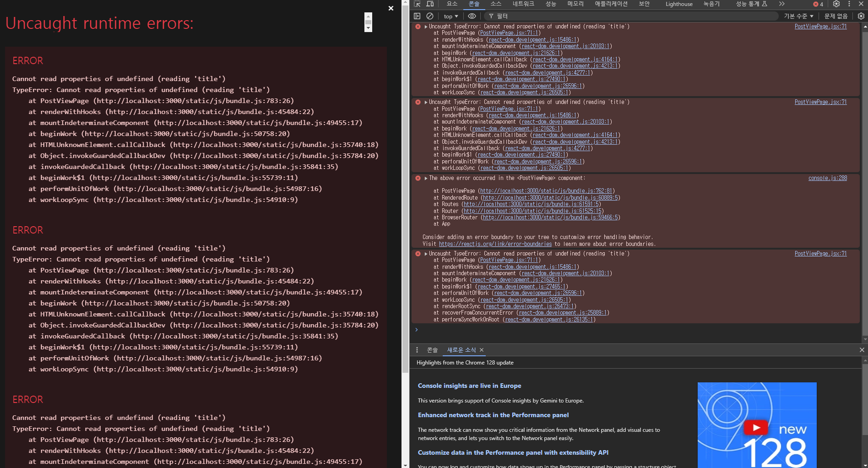Open PostViewPage.jsx:71 source link of first error
The image size is (868, 468).
point(820,27)
